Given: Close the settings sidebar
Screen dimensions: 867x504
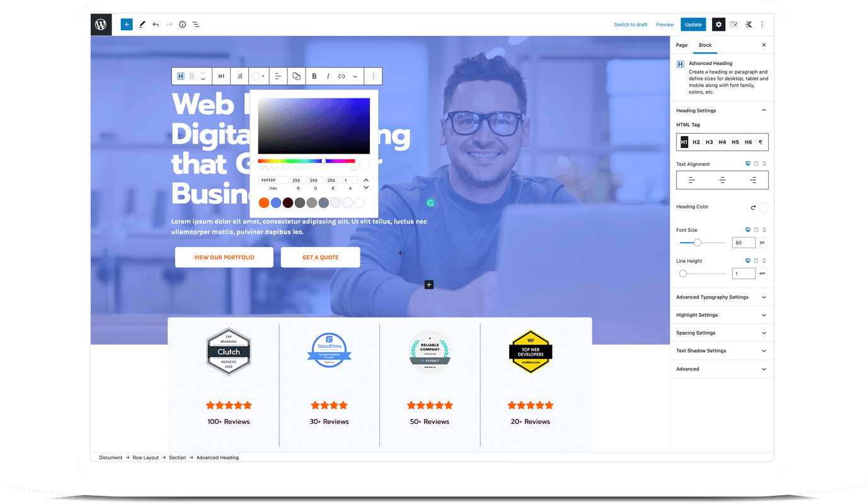Looking at the screenshot, I should click(764, 45).
